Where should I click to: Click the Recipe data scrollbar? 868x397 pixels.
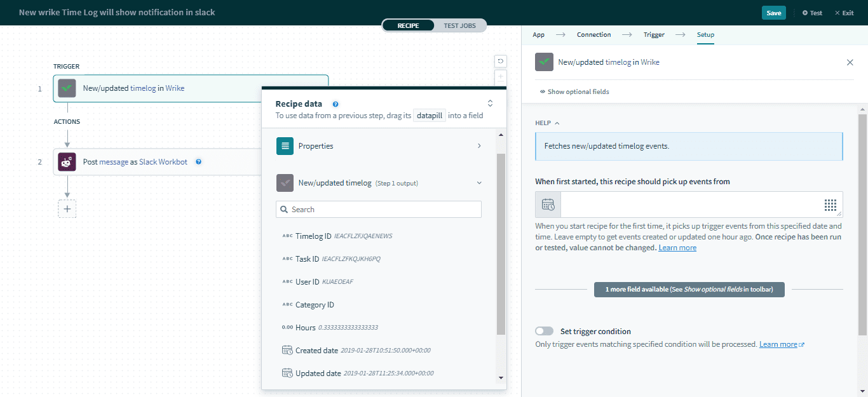click(501, 241)
